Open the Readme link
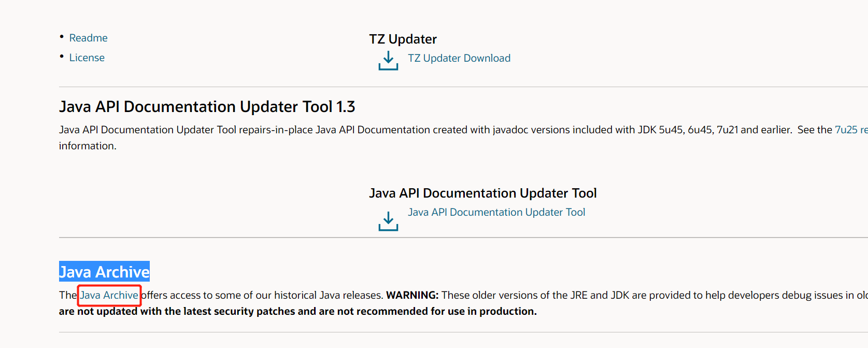This screenshot has width=868, height=348. (x=89, y=38)
